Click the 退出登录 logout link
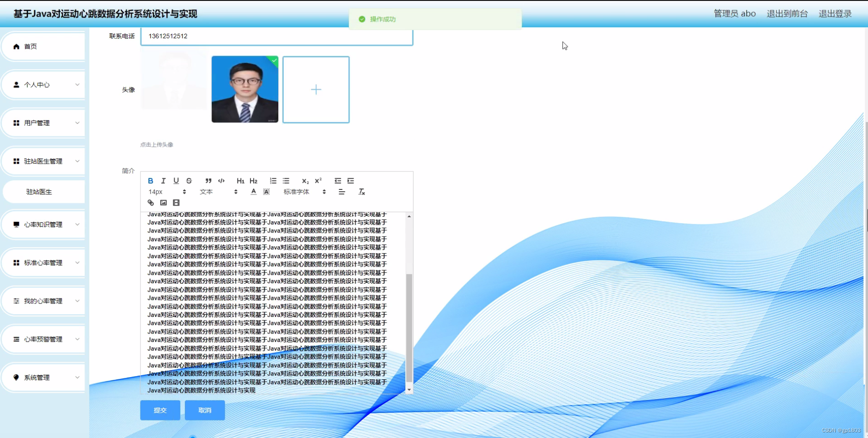This screenshot has height=438, width=868. point(835,13)
